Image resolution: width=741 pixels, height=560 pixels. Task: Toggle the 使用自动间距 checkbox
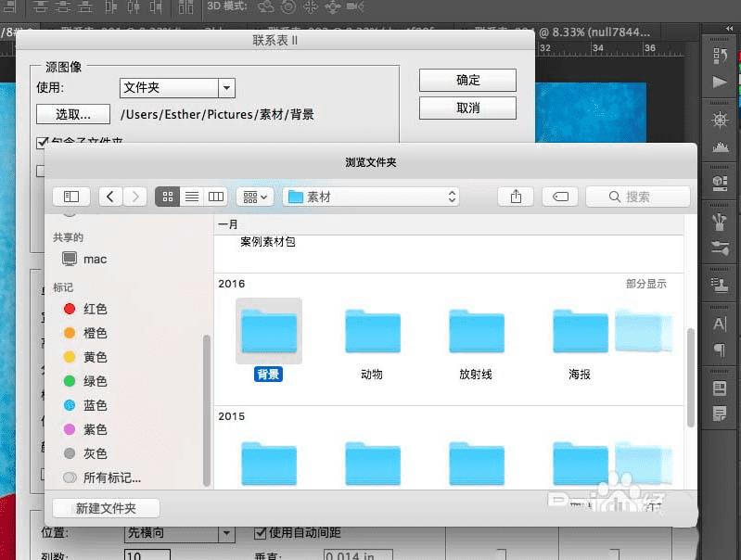(260, 533)
